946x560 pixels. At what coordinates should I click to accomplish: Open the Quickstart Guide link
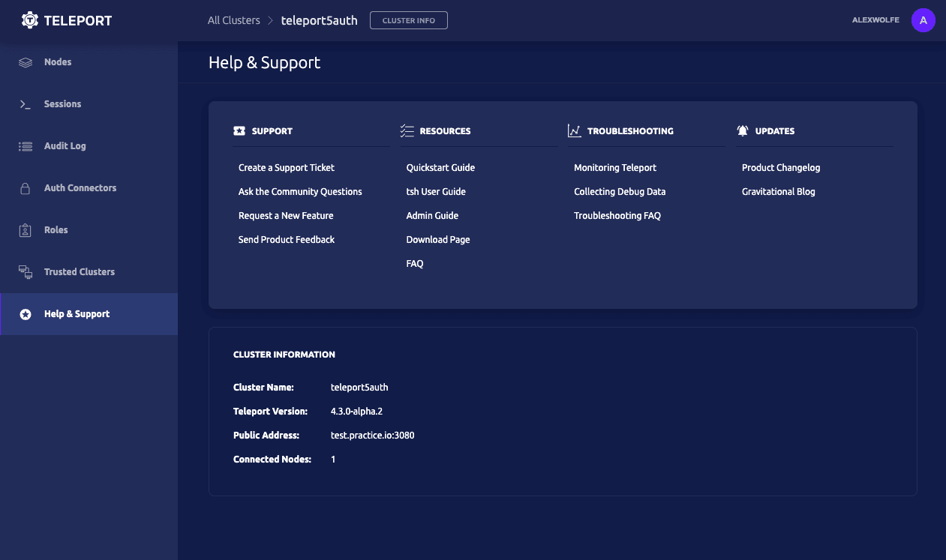(440, 167)
